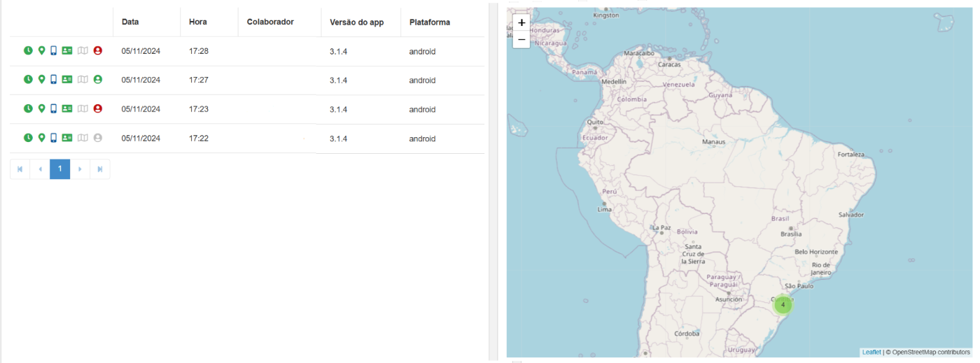
Task: Click the clock icon in the 17:23 row
Action: tap(28, 108)
